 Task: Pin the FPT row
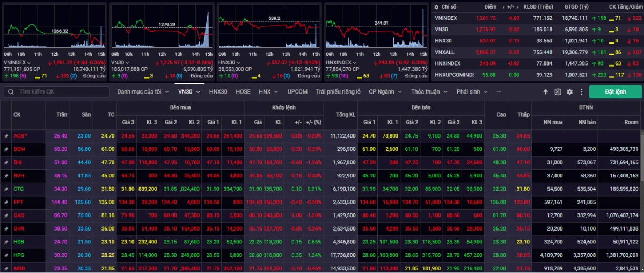6,202
